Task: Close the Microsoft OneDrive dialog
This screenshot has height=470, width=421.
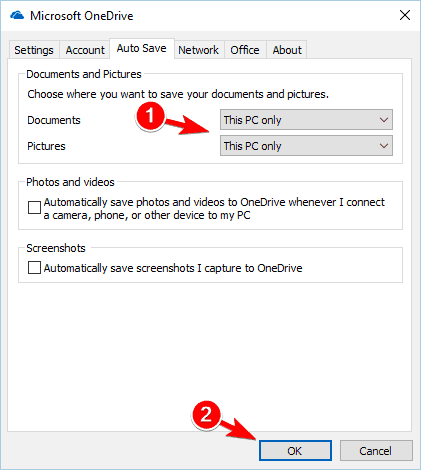Action: click(x=405, y=15)
